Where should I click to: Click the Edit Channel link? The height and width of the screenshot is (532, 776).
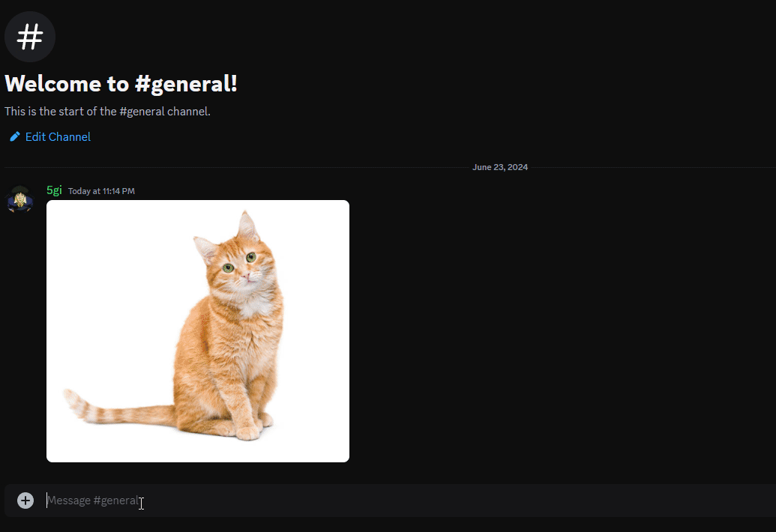[x=58, y=137]
